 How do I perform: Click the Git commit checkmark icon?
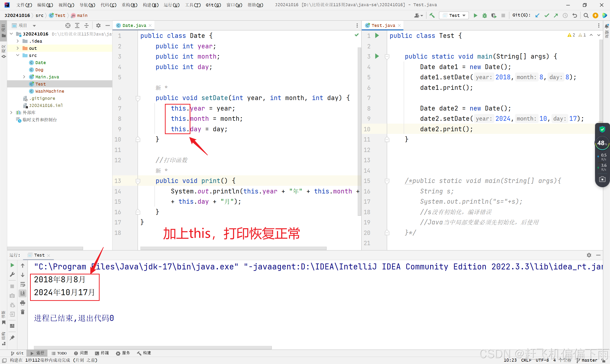pyautogui.click(x=546, y=15)
